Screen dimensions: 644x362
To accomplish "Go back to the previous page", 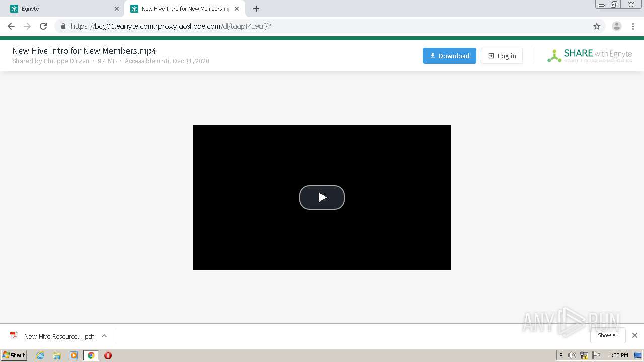I will click(11, 26).
